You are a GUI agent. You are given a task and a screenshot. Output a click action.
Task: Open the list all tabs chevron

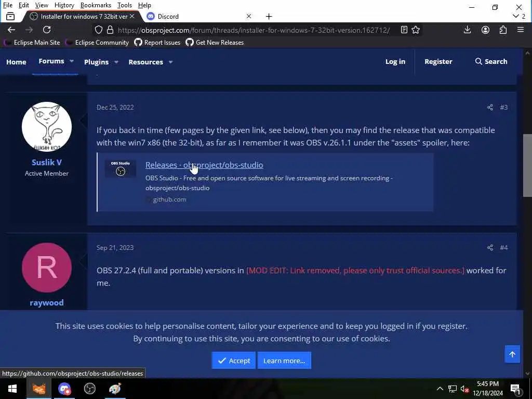coord(516,16)
